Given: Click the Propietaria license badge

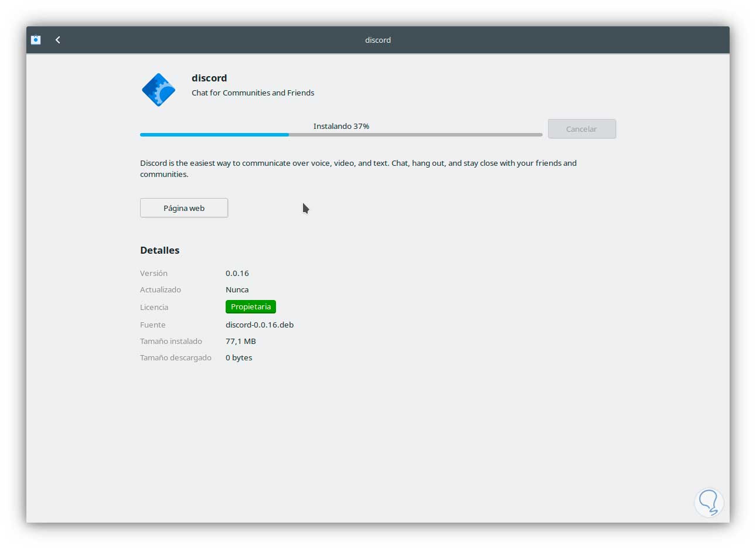Looking at the screenshot, I should click(251, 306).
